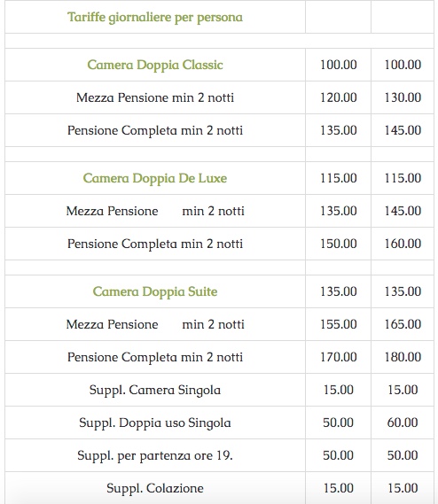This screenshot has width=438, height=504.
Task: Click the 'Suppl. Doppia uso Singola' label
Action: tap(155, 423)
